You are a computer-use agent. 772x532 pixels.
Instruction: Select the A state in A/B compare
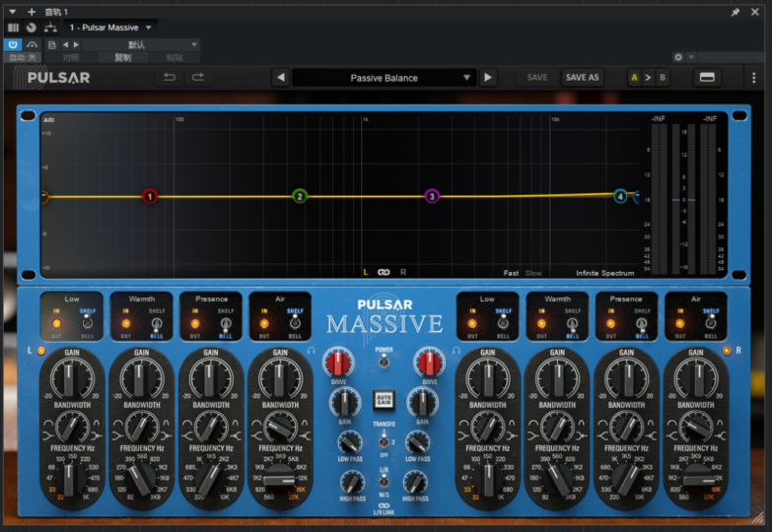coord(634,78)
